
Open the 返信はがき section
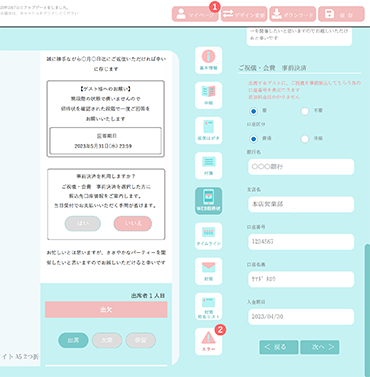coord(209,131)
